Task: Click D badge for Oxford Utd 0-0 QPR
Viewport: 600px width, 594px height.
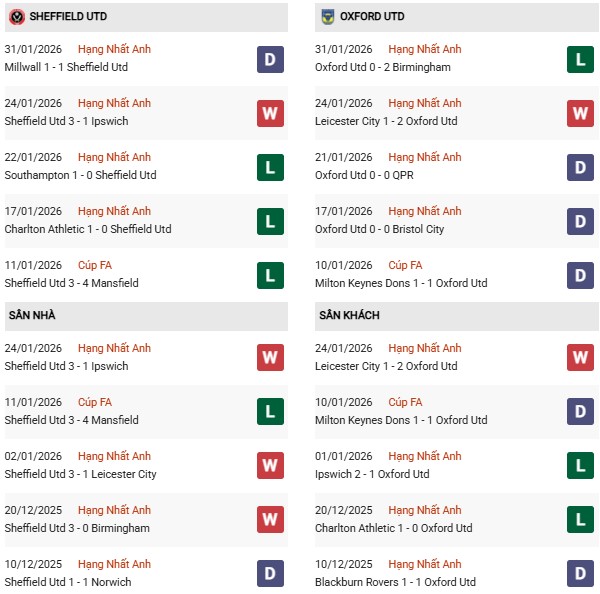Action: [581, 167]
